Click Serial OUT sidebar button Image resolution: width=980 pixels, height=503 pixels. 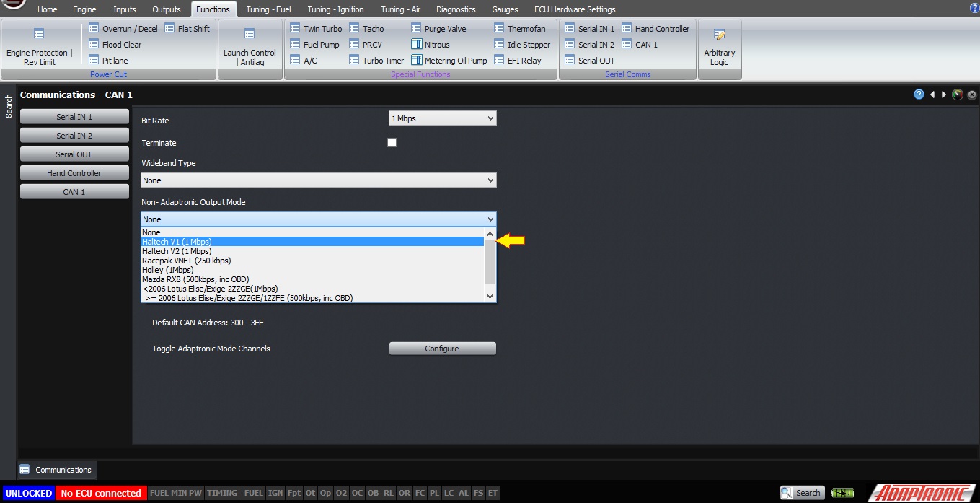click(x=74, y=154)
